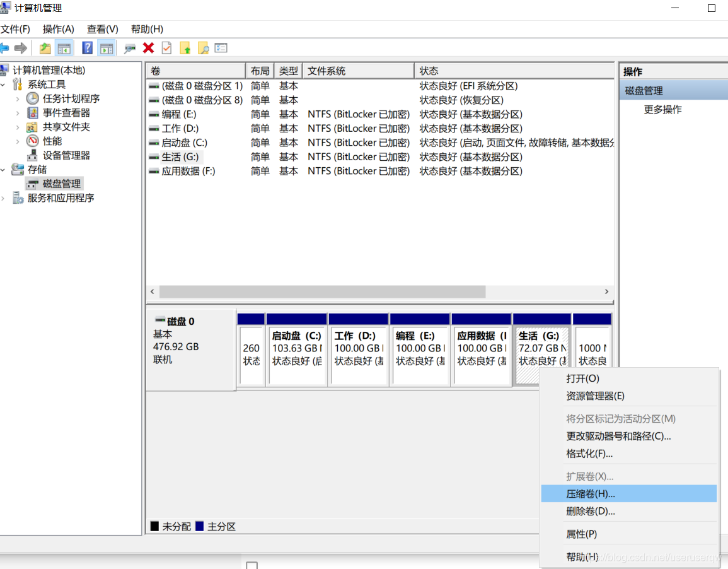Select the 编程 (E:) partition block
This screenshot has width=728, height=569.
[420, 349]
